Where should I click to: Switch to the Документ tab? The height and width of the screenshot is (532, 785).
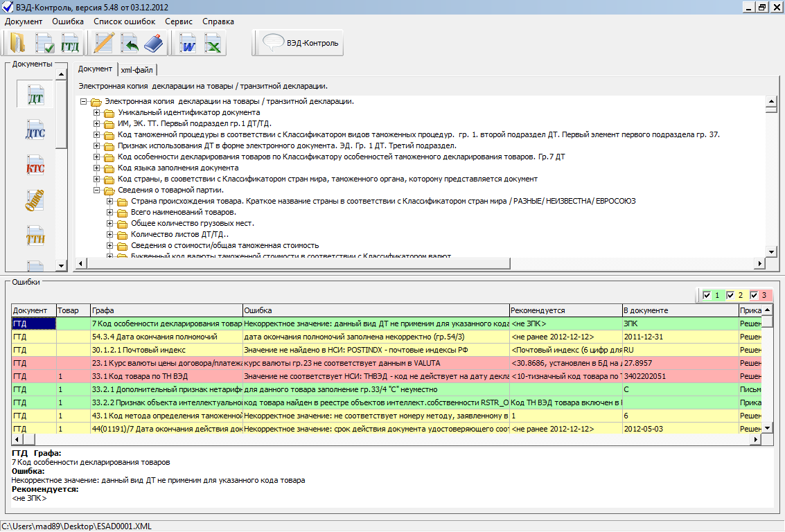click(95, 69)
